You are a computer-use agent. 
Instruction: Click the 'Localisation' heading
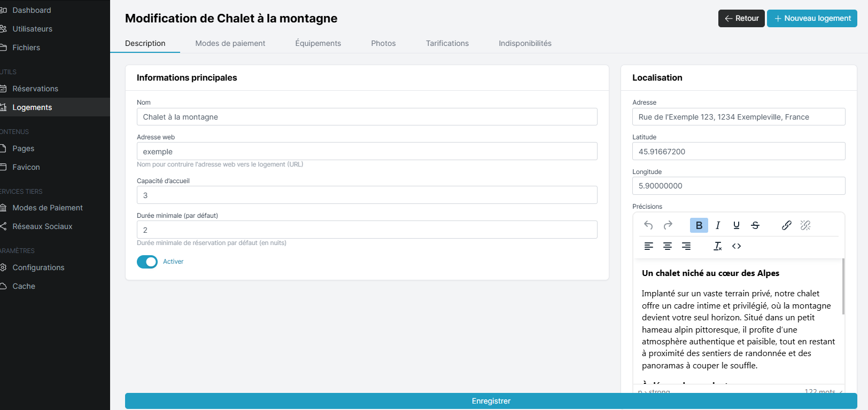point(657,78)
